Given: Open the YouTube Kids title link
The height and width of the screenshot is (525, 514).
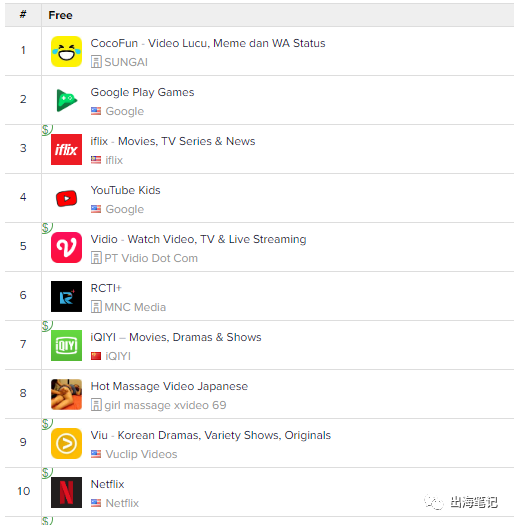Looking at the screenshot, I should (x=125, y=190).
